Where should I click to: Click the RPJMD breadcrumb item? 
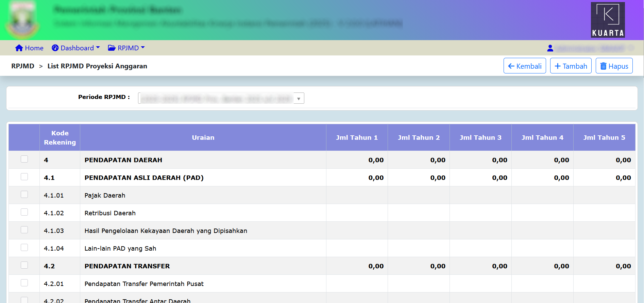pyautogui.click(x=23, y=66)
